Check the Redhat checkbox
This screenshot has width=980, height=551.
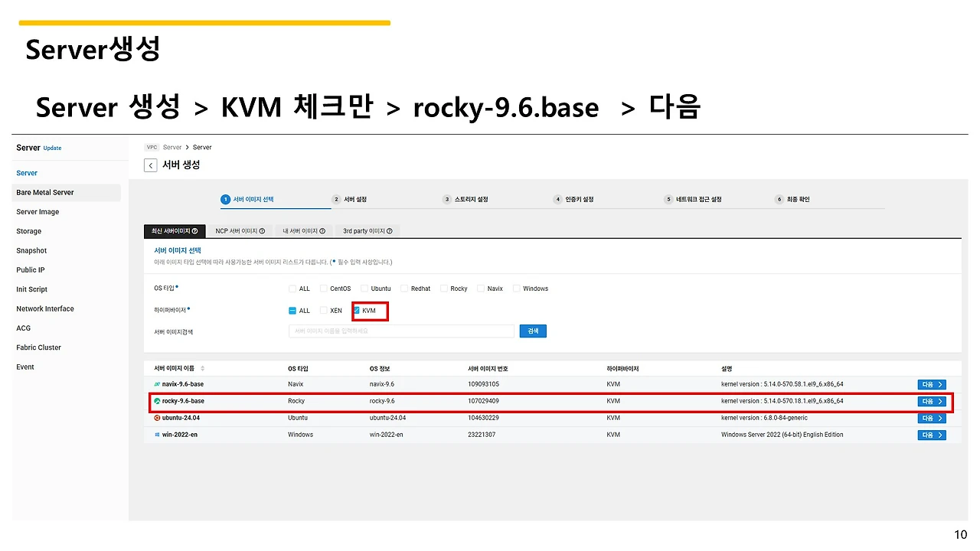404,289
